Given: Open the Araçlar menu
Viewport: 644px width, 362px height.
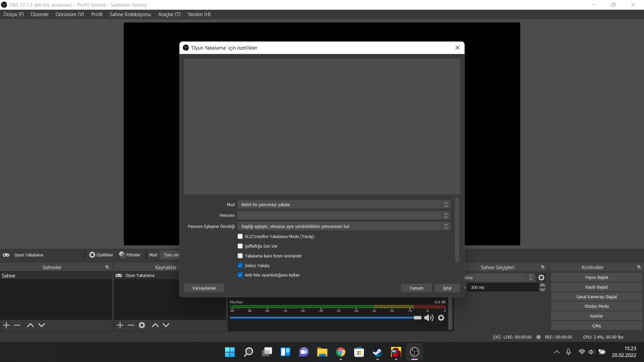Looking at the screenshot, I should [169, 14].
